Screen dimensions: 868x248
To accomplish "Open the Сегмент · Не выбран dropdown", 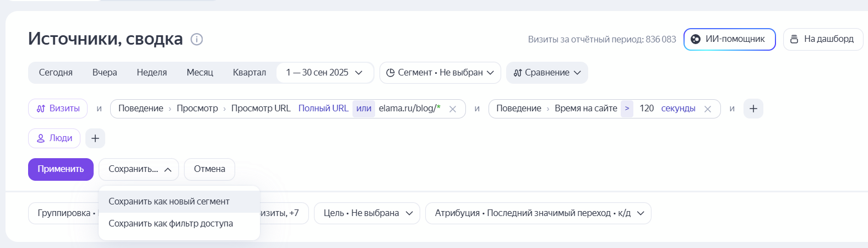I will pyautogui.click(x=440, y=73).
